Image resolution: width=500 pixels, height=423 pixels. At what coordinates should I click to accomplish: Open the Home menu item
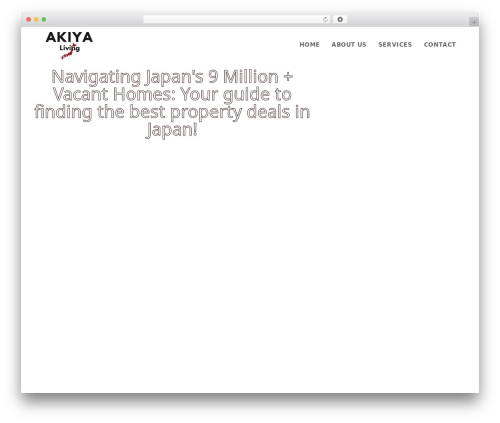coord(309,45)
